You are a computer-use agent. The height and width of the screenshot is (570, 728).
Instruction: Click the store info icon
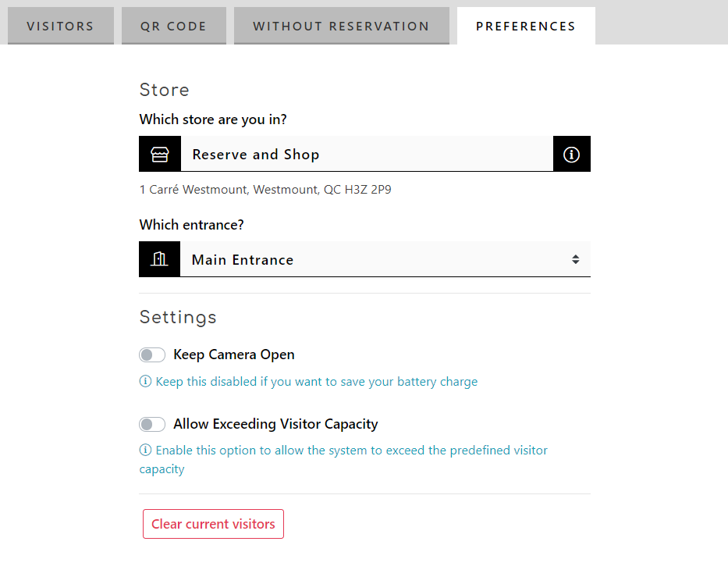571,155
